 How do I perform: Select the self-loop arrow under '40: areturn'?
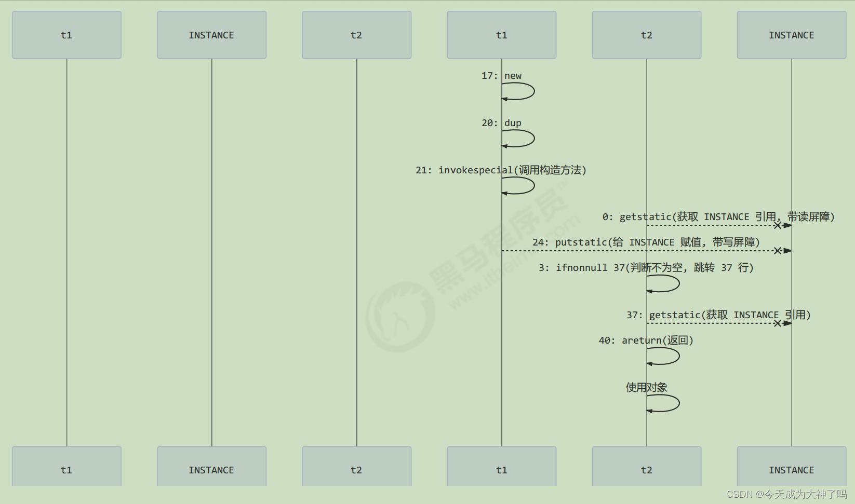[x=663, y=356]
